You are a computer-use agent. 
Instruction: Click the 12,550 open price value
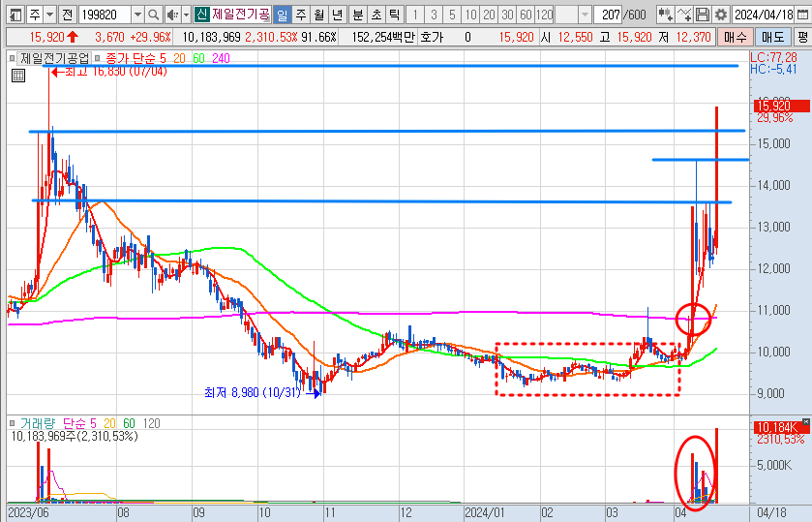click(x=575, y=38)
